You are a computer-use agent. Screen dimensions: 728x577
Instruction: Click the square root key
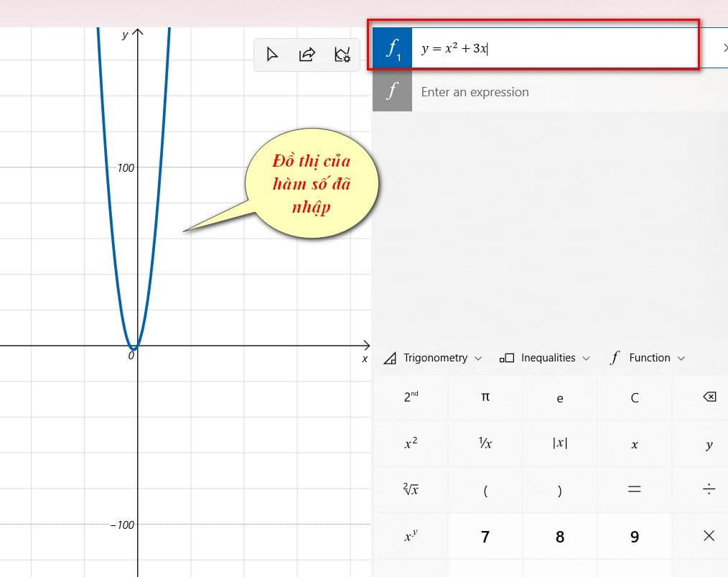(x=411, y=489)
